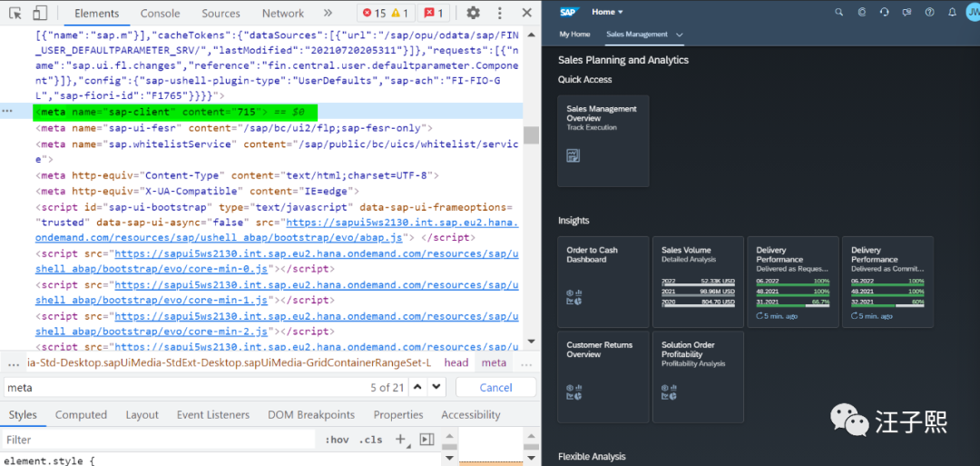Switch to the Sources tab
Screen dimensions: 980x466
[220, 13]
